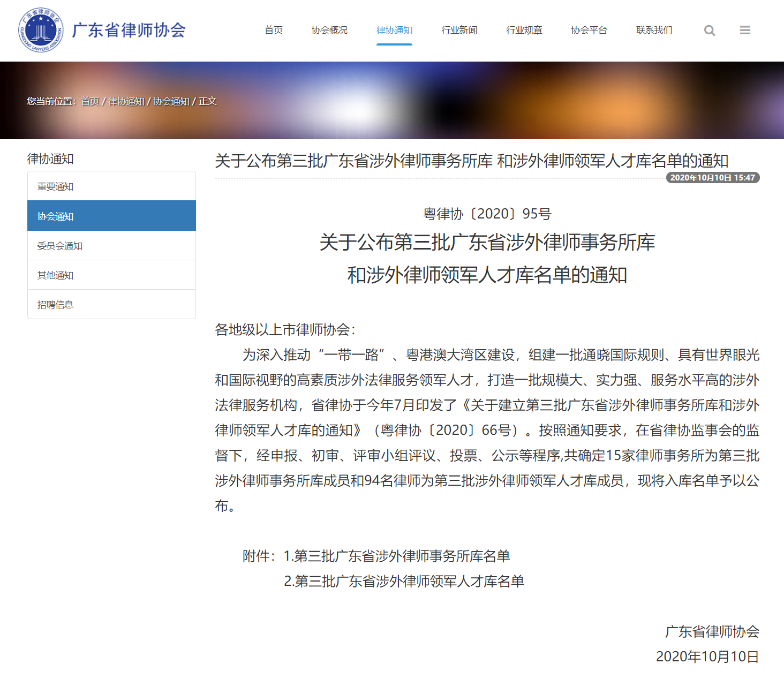
Task: Click the 首页 breadcrumb link
Action: (x=90, y=101)
